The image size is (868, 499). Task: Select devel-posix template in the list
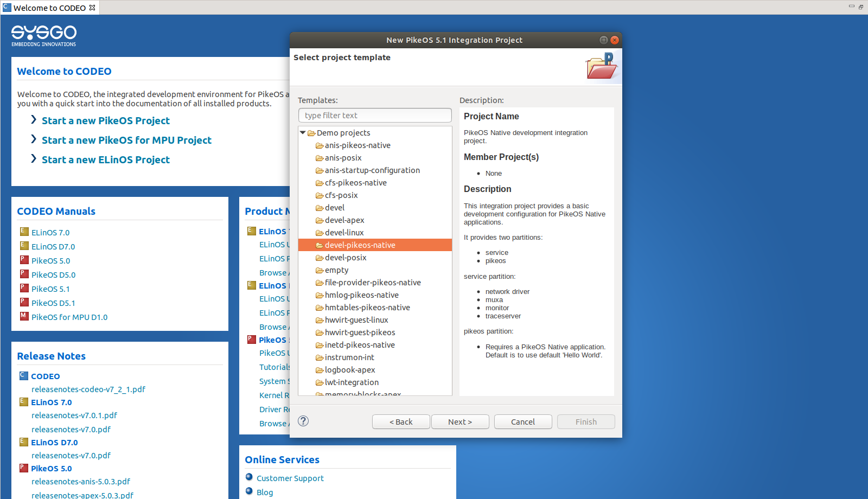(345, 258)
